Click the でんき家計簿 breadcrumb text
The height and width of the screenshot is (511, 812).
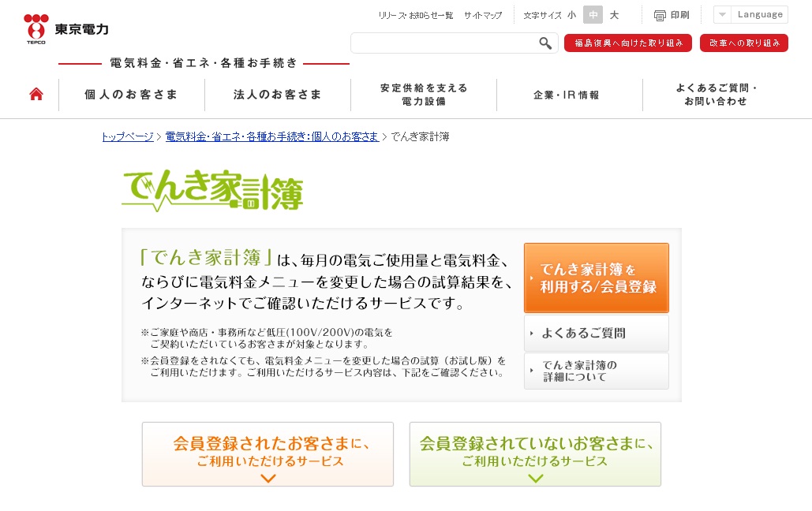click(420, 136)
